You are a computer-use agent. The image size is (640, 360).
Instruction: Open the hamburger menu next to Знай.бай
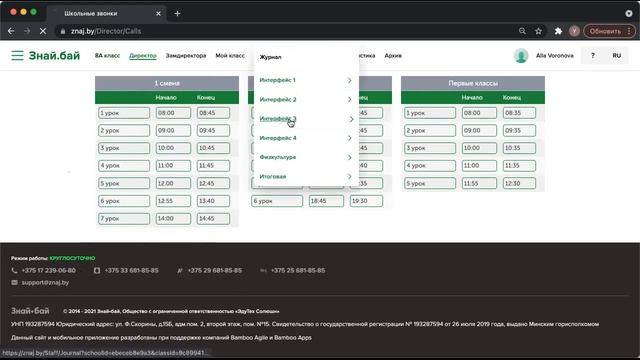[x=17, y=56]
